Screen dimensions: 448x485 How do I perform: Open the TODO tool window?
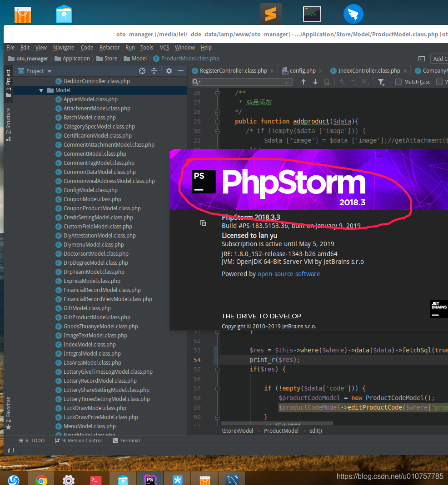[x=31, y=440]
